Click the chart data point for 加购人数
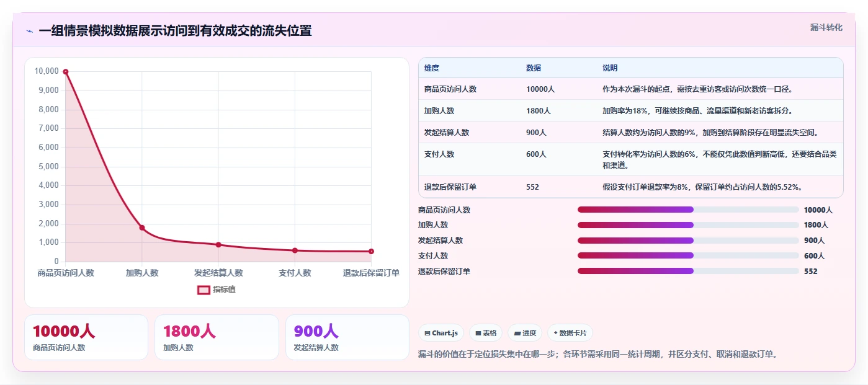868x385 pixels. tap(142, 228)
